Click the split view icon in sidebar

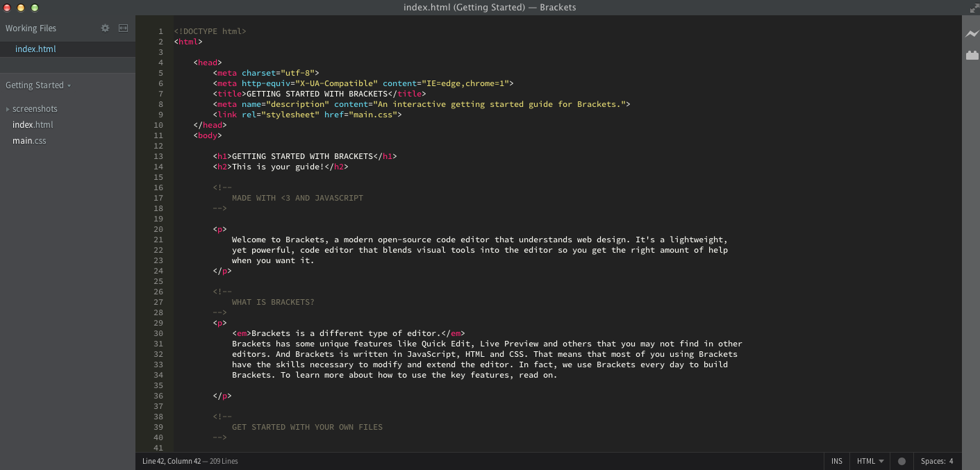click(123, 28)
